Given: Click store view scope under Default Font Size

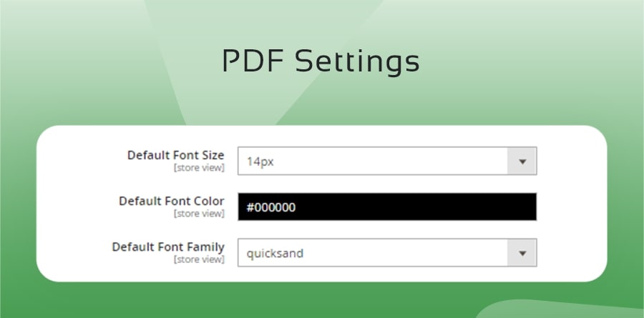Looking at the screenshot, I should pyautogui.click(x=199, y=168).
